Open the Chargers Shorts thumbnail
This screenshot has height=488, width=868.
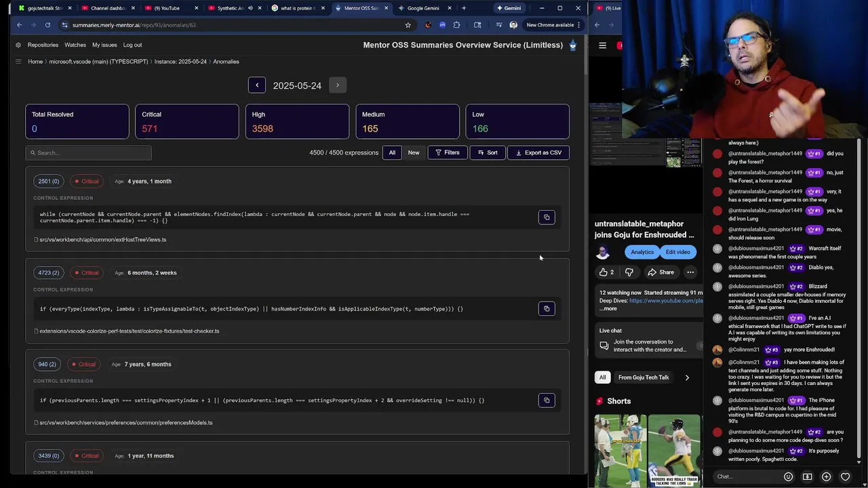click(x=620, y=451)
